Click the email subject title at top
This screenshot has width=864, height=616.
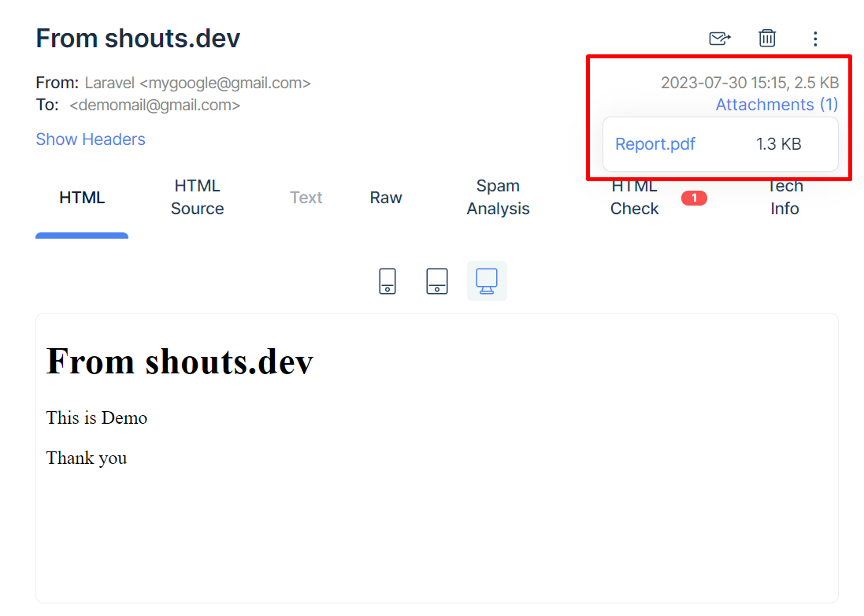(x=138, y=39)
